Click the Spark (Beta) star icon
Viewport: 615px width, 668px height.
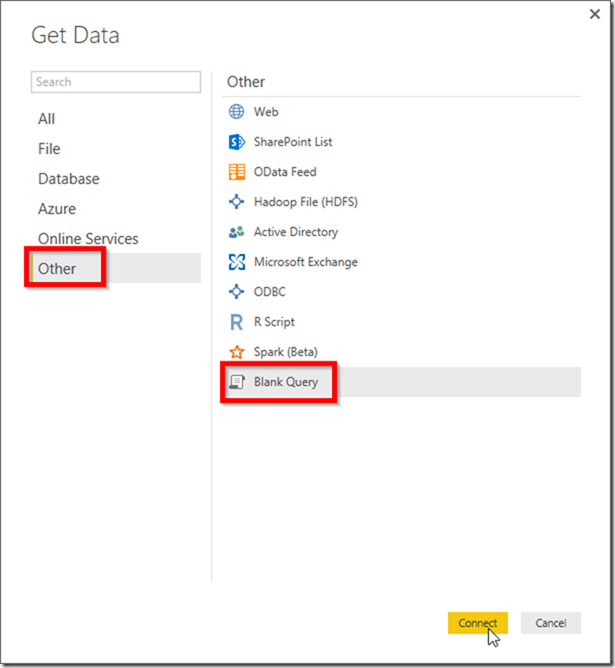click(236, 352)
